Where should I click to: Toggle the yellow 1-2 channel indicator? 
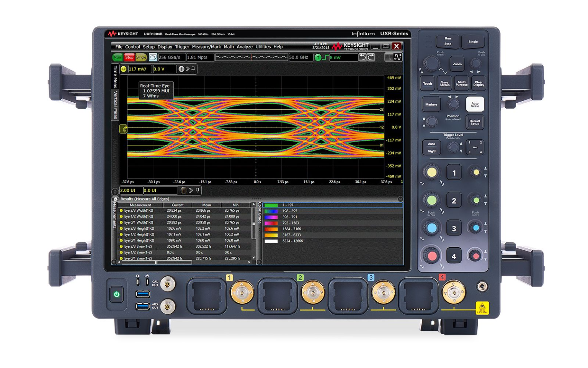pyautogui.click(x=123, y=69)
